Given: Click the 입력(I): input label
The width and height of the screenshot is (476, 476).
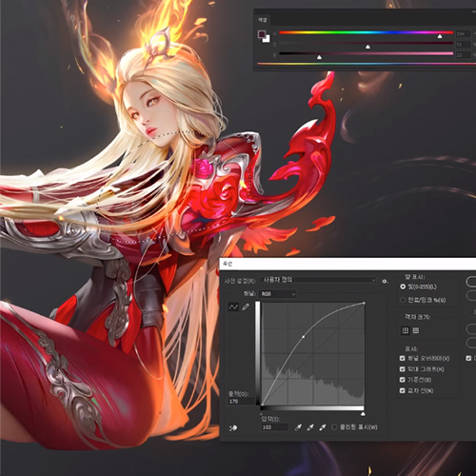Looking at the screenshot, I should [270, 419].
